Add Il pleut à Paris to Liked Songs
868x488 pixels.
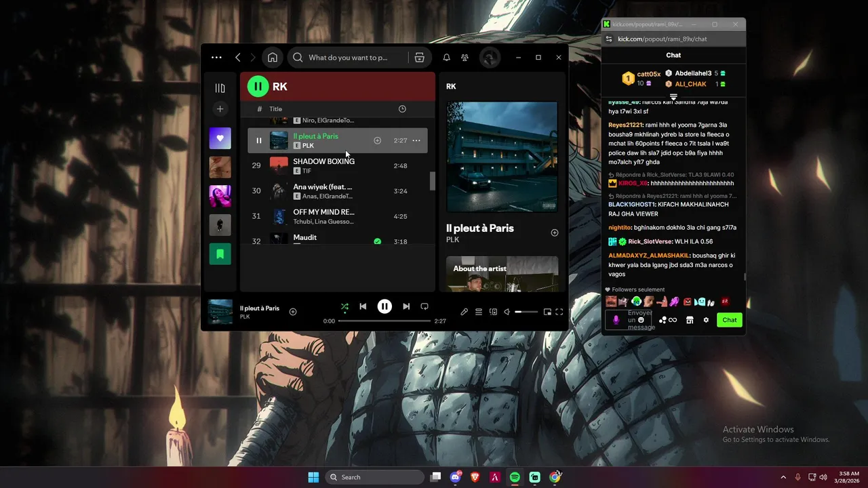[377, 141]
